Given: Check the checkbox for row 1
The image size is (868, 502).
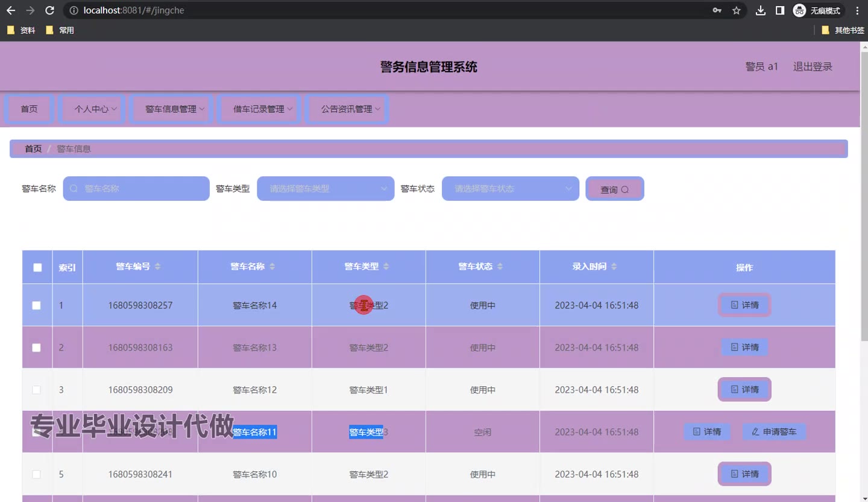Looking at the screenshot, I should tap(37, 305).
